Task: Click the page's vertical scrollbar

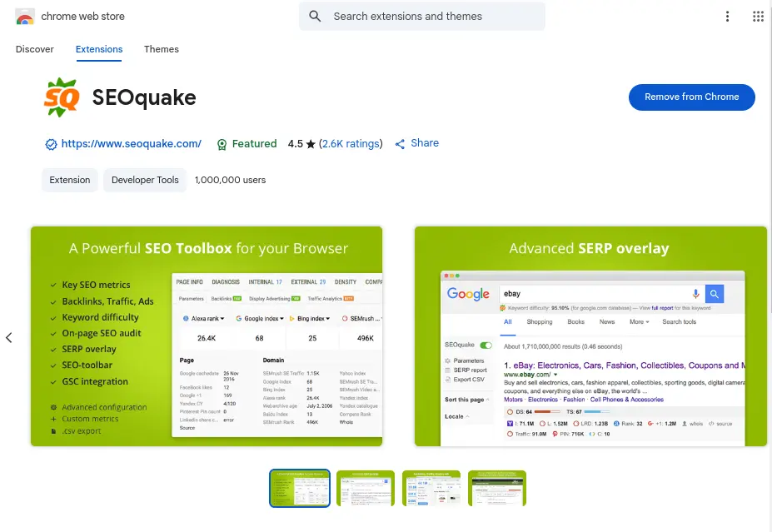Action: click(x=770, y=266)
